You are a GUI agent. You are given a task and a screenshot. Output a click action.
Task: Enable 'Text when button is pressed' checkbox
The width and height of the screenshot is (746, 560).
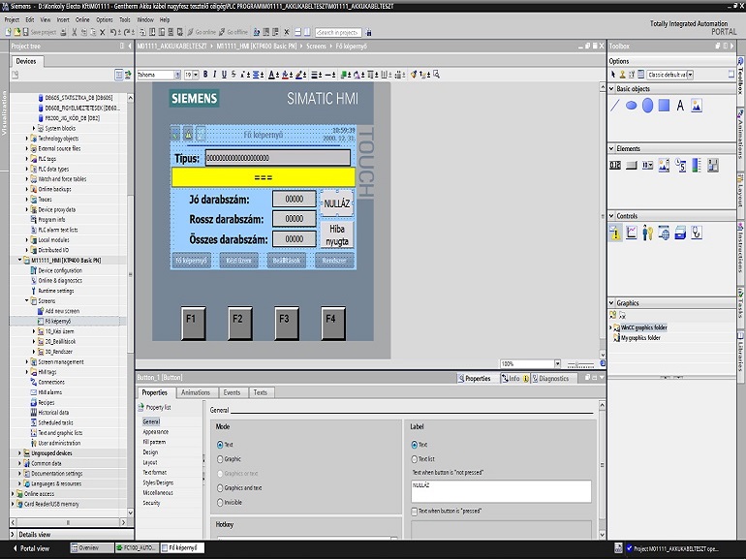click(x=415, y=512)
